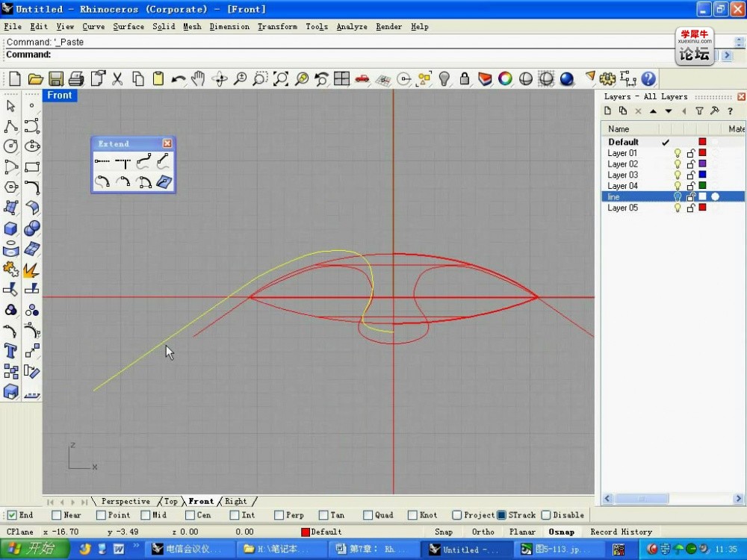The height and width of the screenshot is (560, 747).
Task: Click the New layer icon in Layers panel
Action: [x=607, y=111]
